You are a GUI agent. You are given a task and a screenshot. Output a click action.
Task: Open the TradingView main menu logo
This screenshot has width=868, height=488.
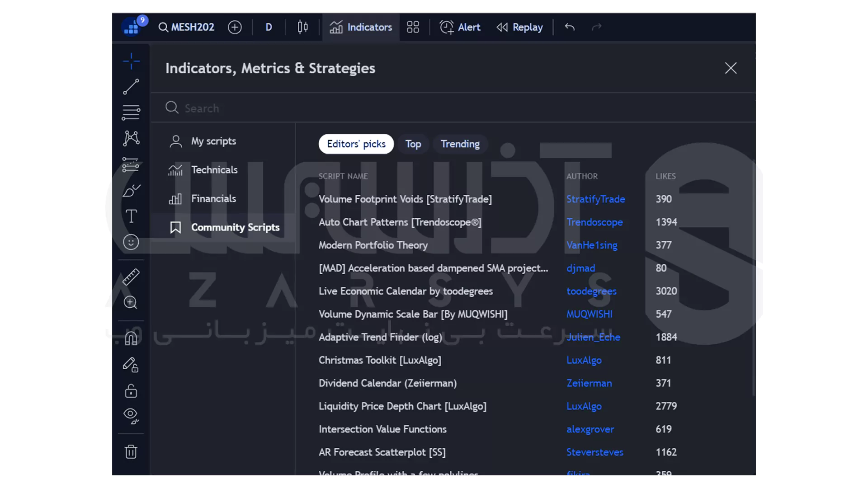pos(134,27)
